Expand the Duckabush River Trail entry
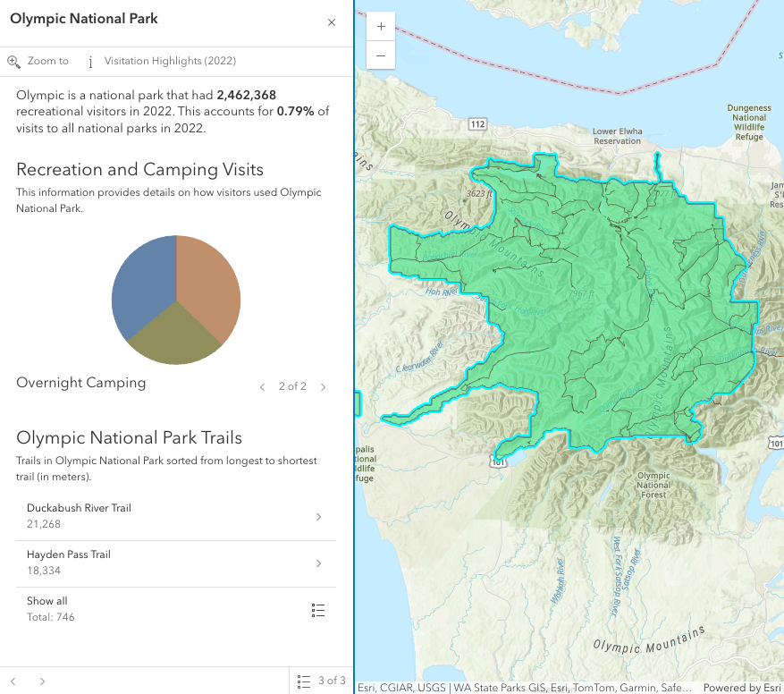 click(x=318, y=517)
